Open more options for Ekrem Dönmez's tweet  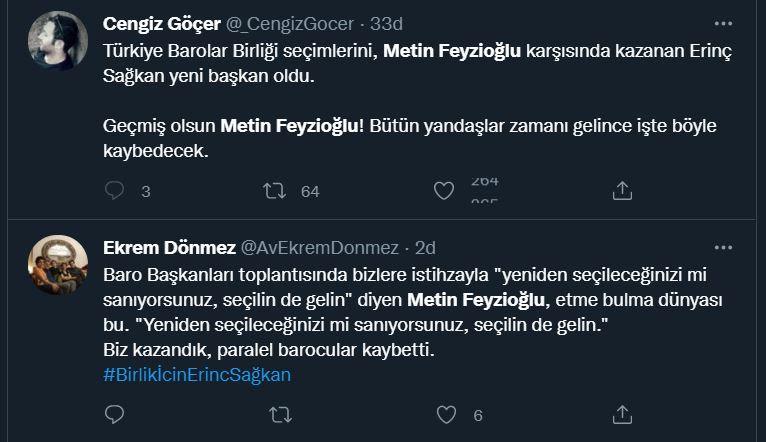tap(722, 246)
